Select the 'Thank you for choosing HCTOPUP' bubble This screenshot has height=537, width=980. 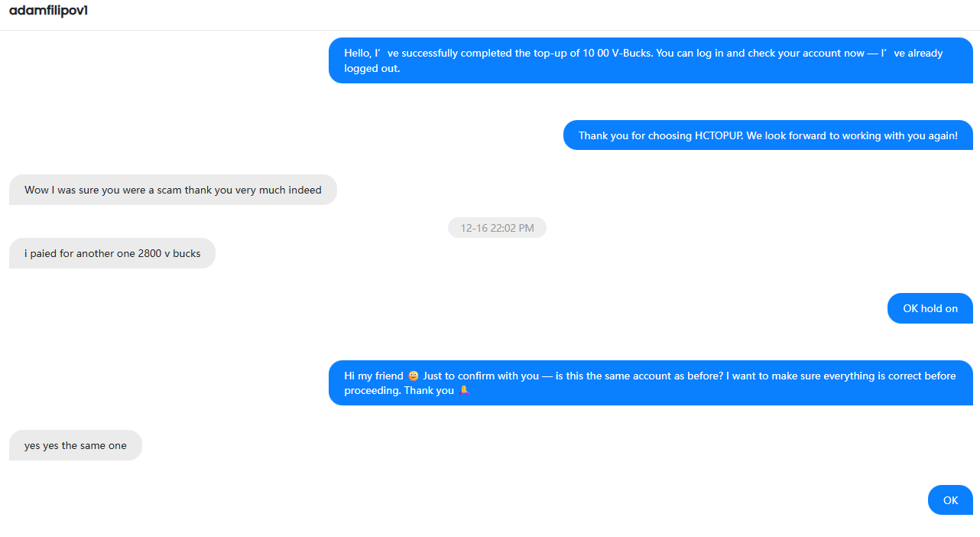pyautogui.click(x=767, y=135)
